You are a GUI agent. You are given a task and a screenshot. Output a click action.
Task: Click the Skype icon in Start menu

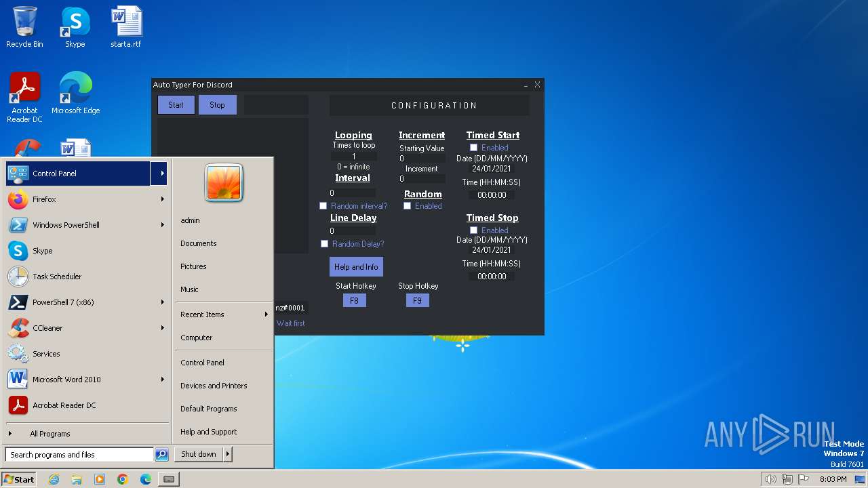pyautogui.click(x=18, y=251)
